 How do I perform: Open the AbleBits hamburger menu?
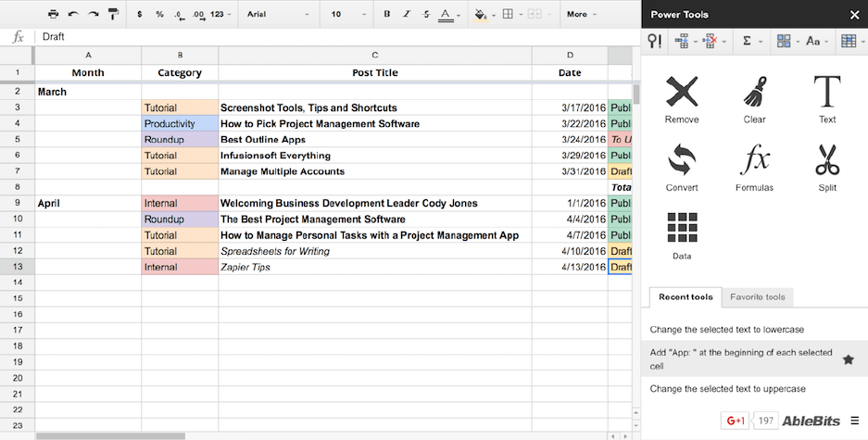855,421
